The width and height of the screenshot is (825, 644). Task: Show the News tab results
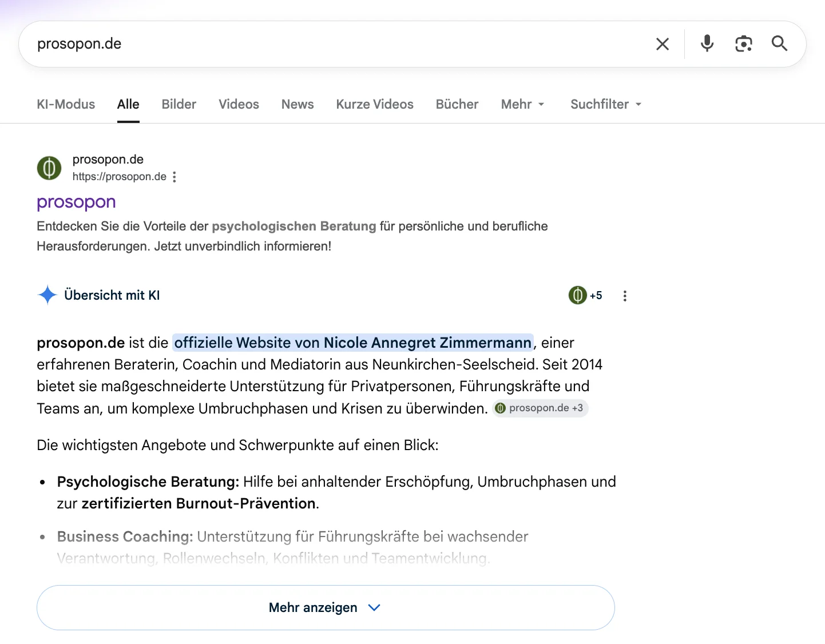(x=298, y=104)
